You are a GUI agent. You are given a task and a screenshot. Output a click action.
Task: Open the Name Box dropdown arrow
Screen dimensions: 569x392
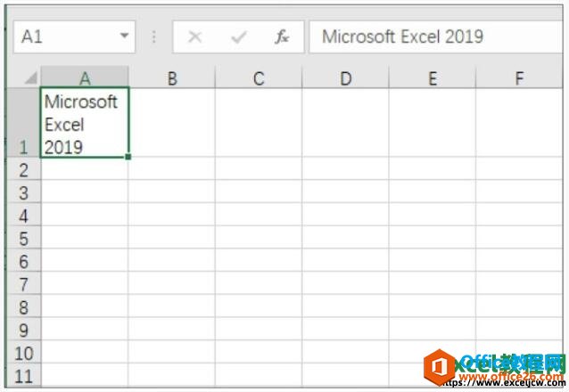(x=125, y=36)
